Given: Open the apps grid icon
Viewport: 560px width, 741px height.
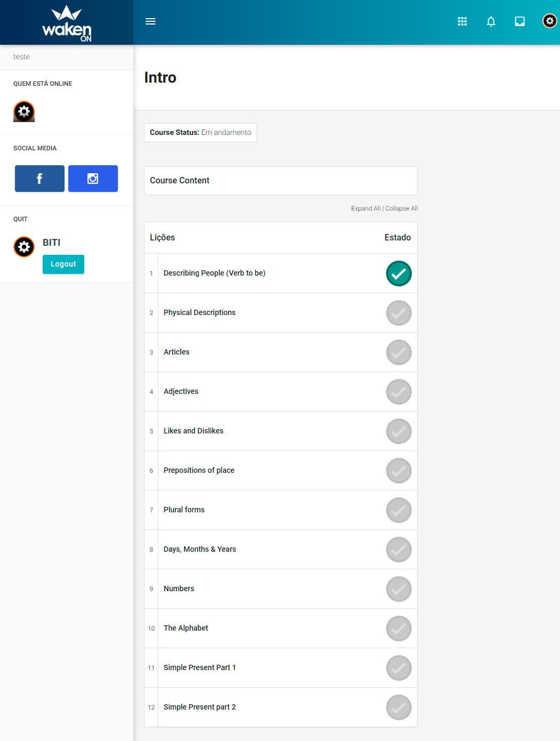Looking at the screenshot, I should pyautogui.click(x=462, y=21).
